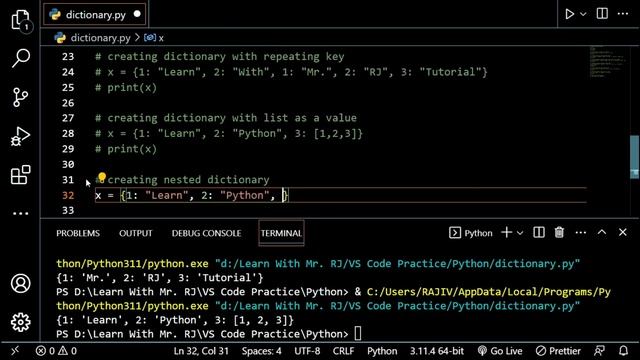Screen dimensions: 640x360
Task: Click "# creating dictionary with list as a value"
Action: click(226, 118)
